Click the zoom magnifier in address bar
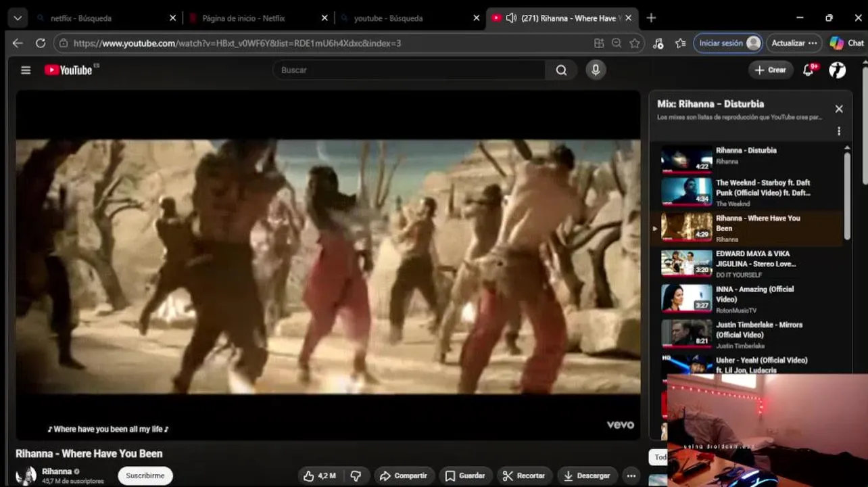This screenshot has width=868, height=487. tap(617, 43)
